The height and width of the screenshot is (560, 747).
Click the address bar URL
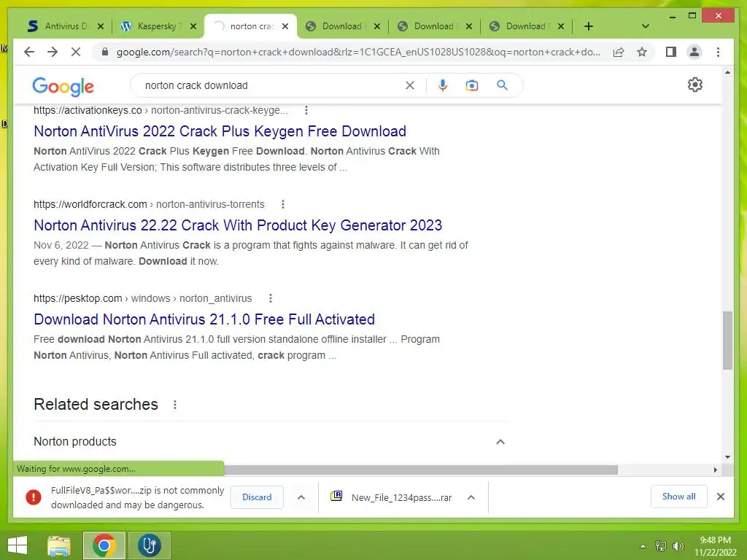click(x=358, y=52)
